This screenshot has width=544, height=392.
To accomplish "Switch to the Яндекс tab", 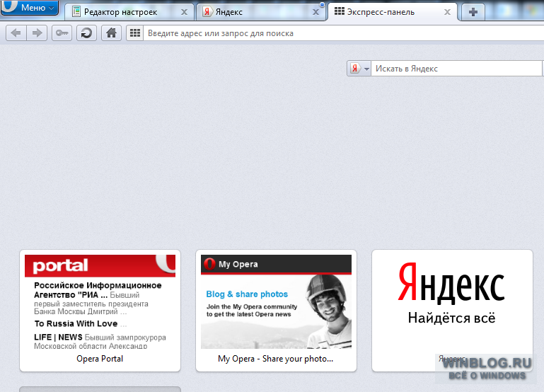I will [260, 12].
